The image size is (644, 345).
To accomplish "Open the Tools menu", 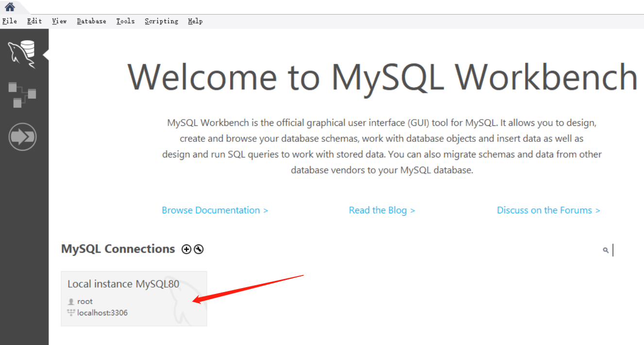I will coord(125,21).
